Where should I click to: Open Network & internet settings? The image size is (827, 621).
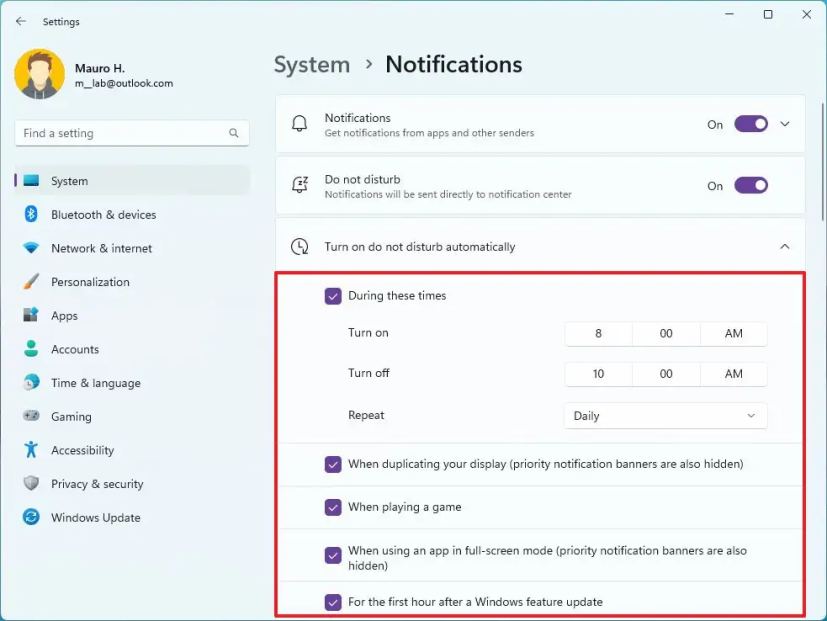point(132,248)
